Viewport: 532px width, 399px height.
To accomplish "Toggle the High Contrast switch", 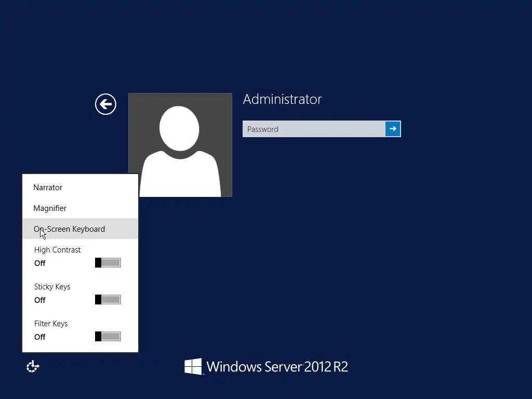I will (x=108, y=262).
